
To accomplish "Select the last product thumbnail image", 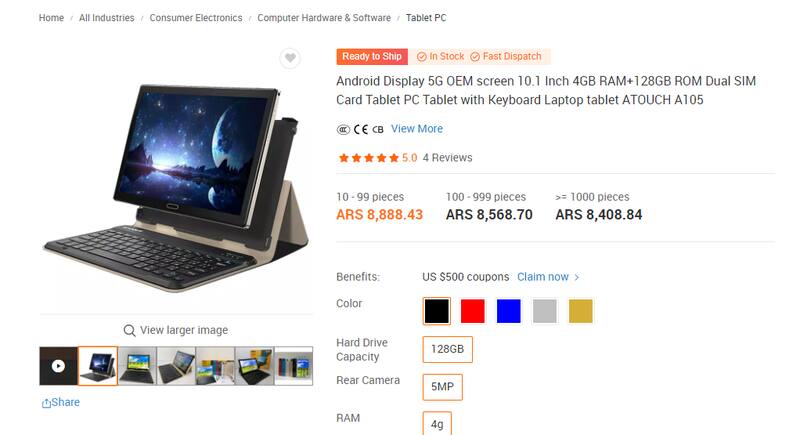I will click(x=293, y=366).
